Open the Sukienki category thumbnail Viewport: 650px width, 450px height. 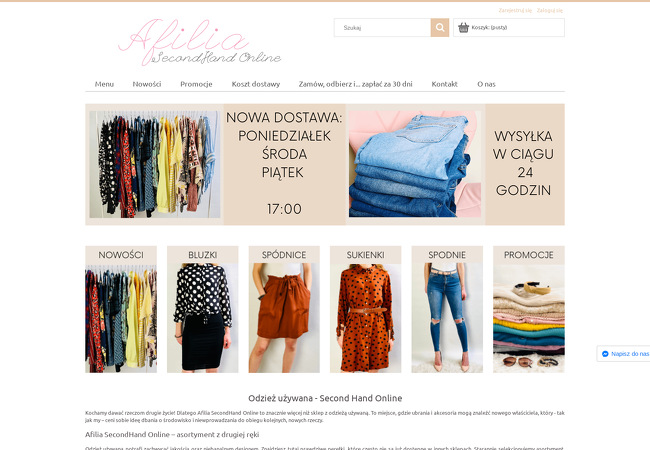click(x=366, y=310)
